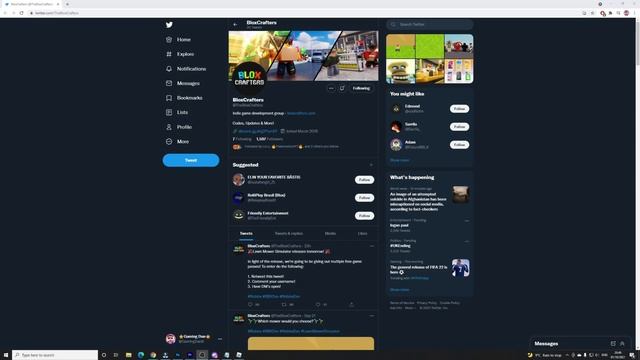The width and height of the screenshot is (640, 360).
Task: Dismiss the Suggested section with X
Action: pos(371,165)
